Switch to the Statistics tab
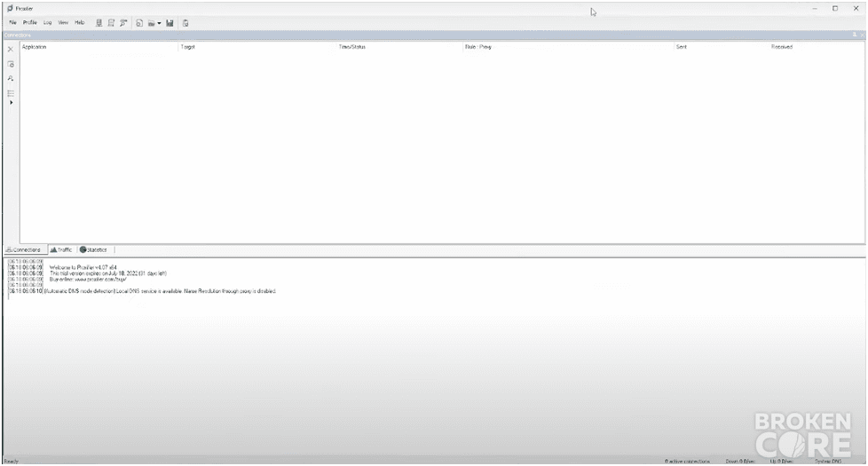The image size is (868, 466). tap(93, 249)
